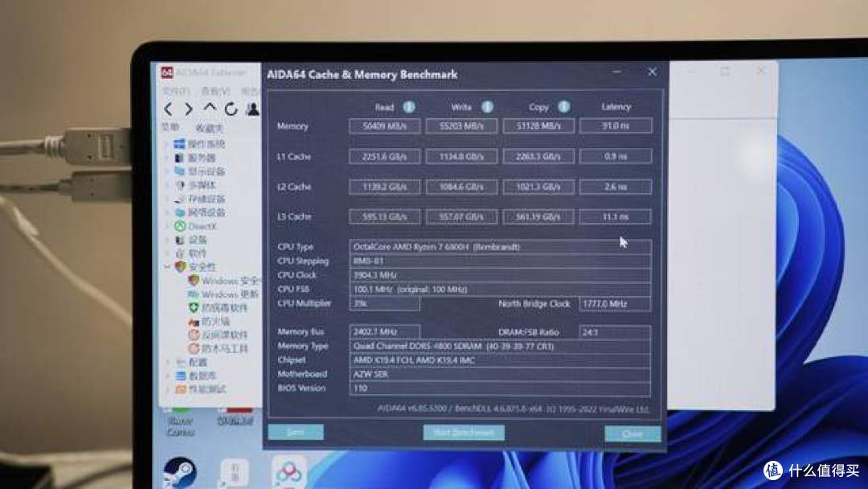
Task: Click L2 Cache Read value 1139.2 GB/s
Action: [x=384, y=187]
